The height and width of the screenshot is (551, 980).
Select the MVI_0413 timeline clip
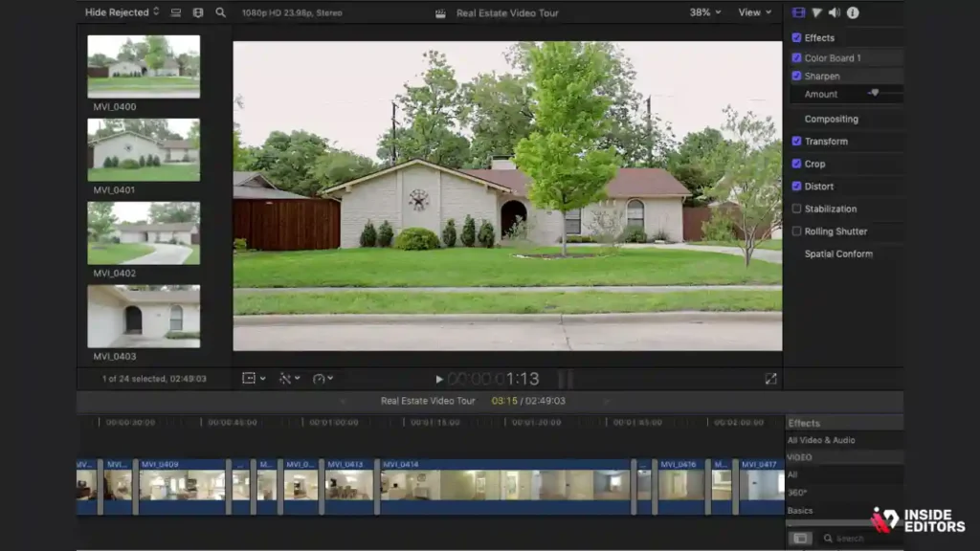pyautogui.click(x=348, y=487)
